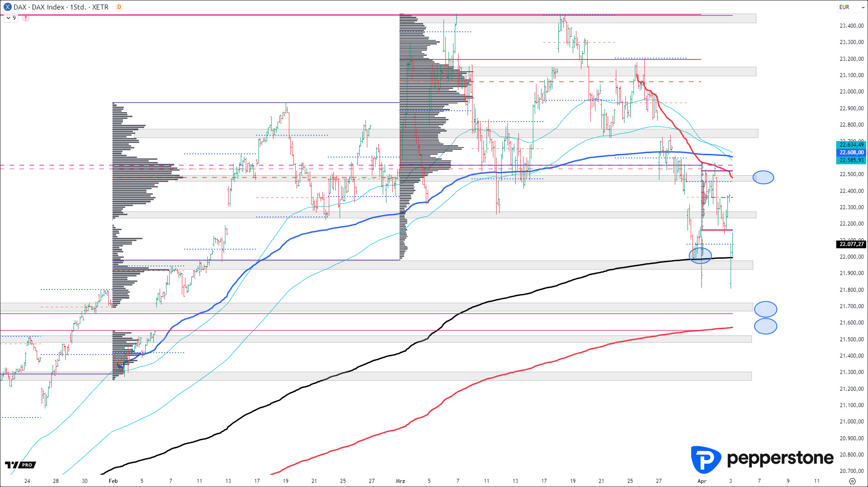
Task: Click the blue Pepperstone shield logo
Action: 705,459
